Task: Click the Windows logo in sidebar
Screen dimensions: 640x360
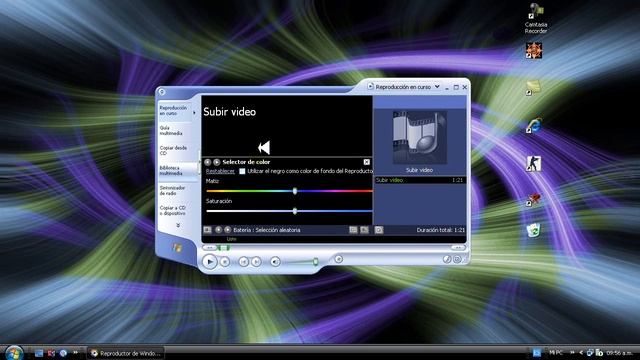Action: click(x=177, y=247)
